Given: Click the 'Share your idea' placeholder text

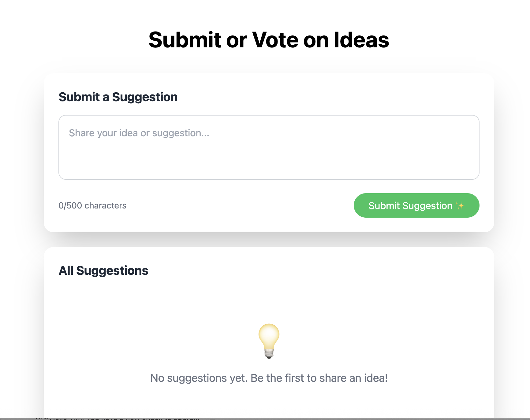Looking at the screenshot, I should point(139,133).
